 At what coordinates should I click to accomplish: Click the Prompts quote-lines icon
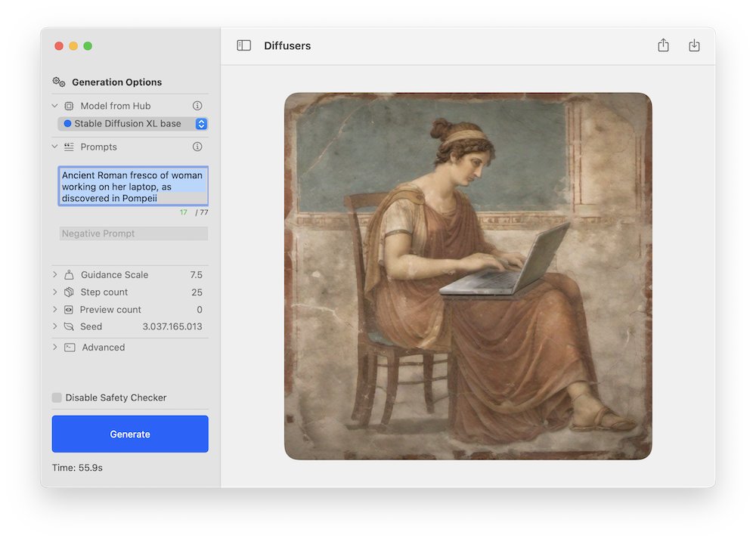tap(69, 147)
